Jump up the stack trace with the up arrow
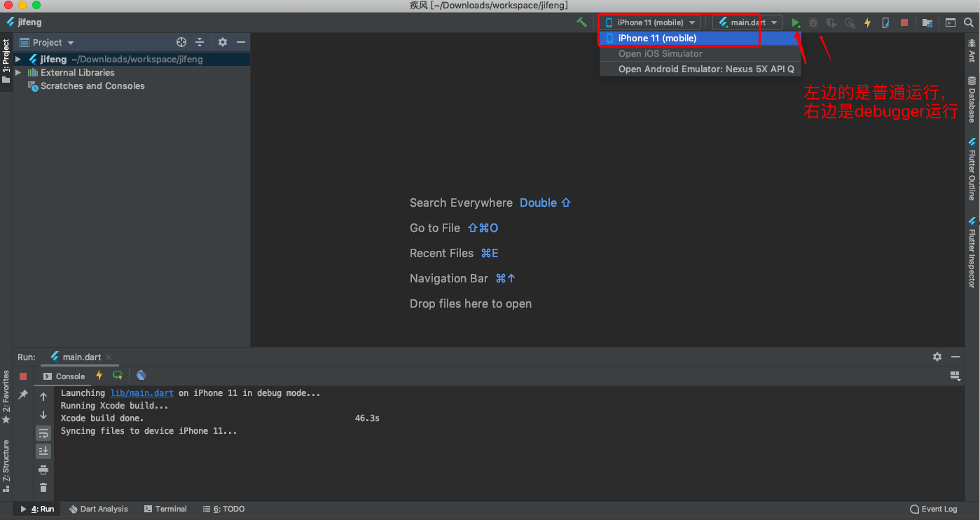The width and height of the screenshot is (980, 520). click(x=43, y=397)
